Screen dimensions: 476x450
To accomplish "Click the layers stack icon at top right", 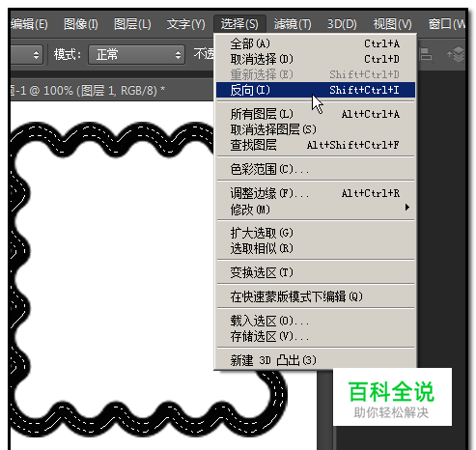I will 457,54.
